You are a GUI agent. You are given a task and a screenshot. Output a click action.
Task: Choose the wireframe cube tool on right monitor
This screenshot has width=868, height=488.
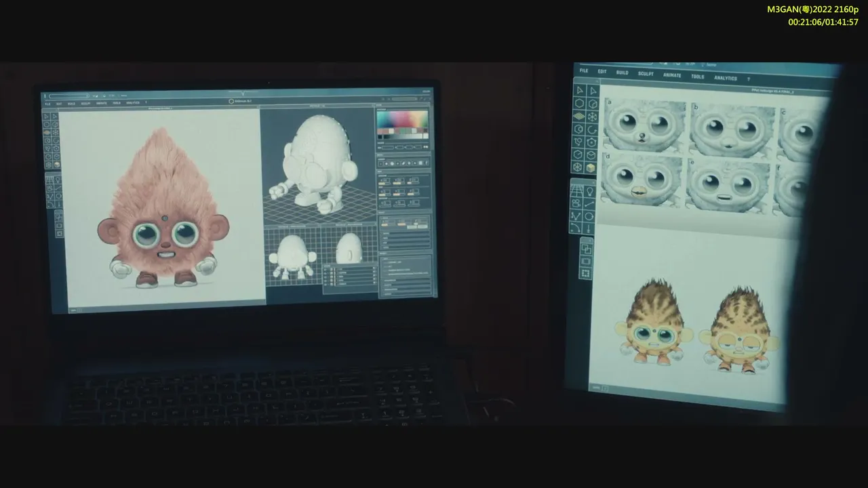click(593, 104)
